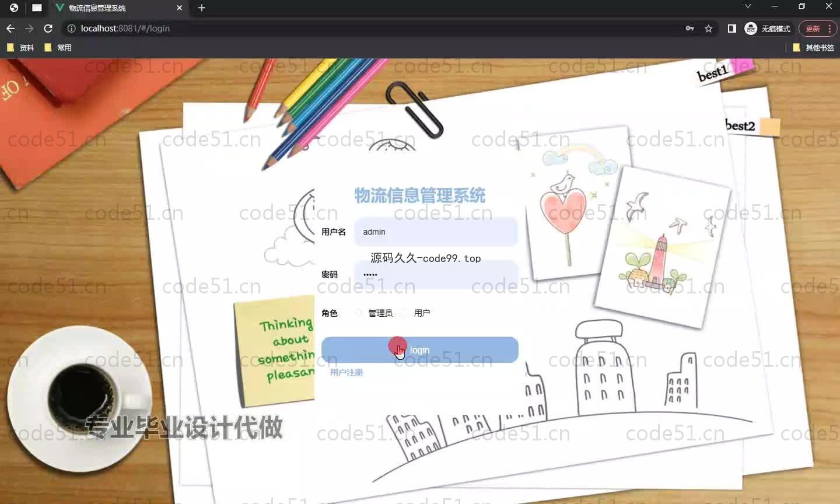Open the 用户注册 registration link

click(x=346, y=372)
